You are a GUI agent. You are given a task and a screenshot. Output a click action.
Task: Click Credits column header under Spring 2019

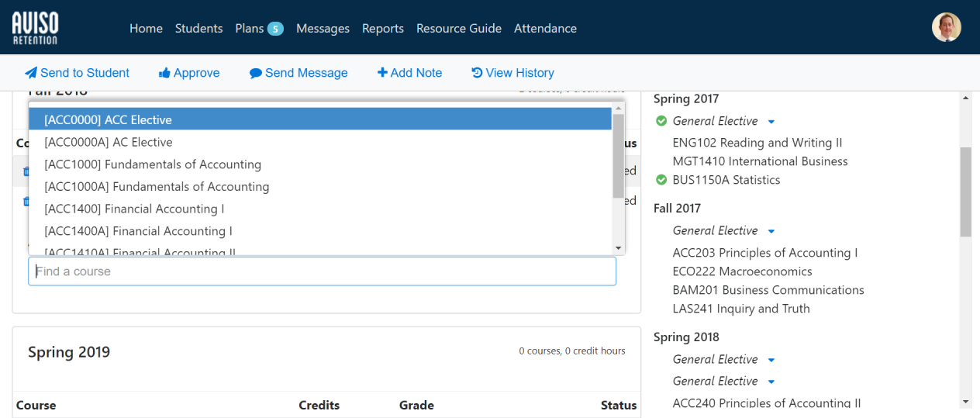pos(319,405)
